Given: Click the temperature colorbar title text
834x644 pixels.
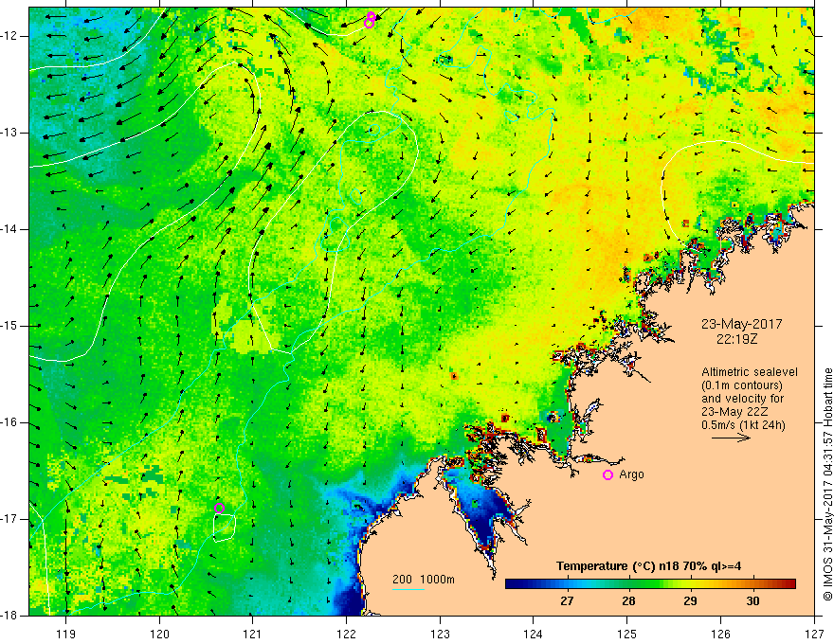Looking at the screenshot, I should click(649, 566).
